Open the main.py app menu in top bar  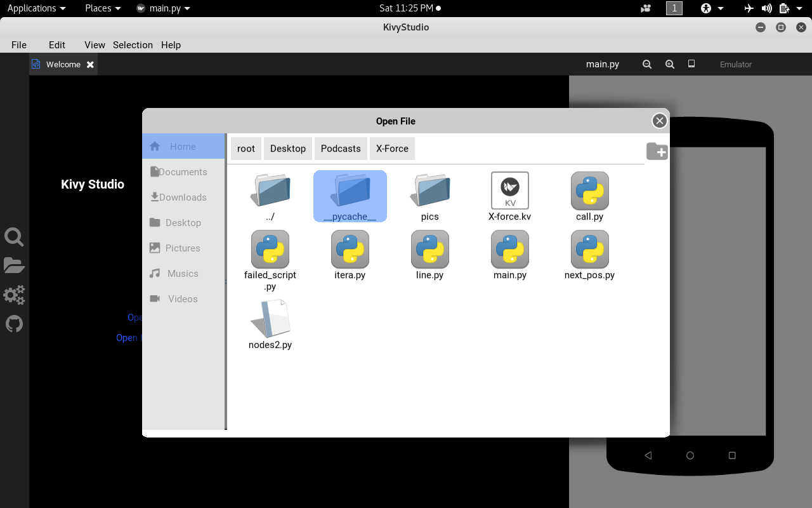(x=163, y=8)
